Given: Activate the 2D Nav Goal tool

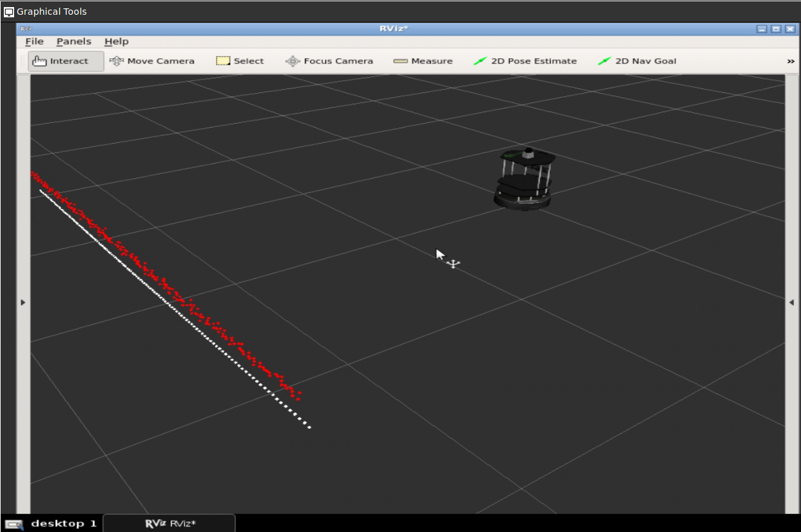Looking at the screenshot, I should pos(637,61).
